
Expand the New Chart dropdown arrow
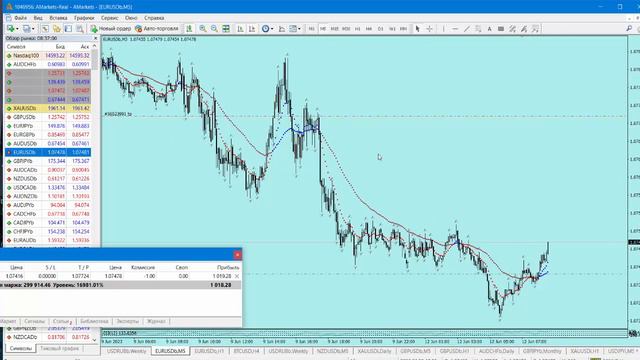point(17,29)
